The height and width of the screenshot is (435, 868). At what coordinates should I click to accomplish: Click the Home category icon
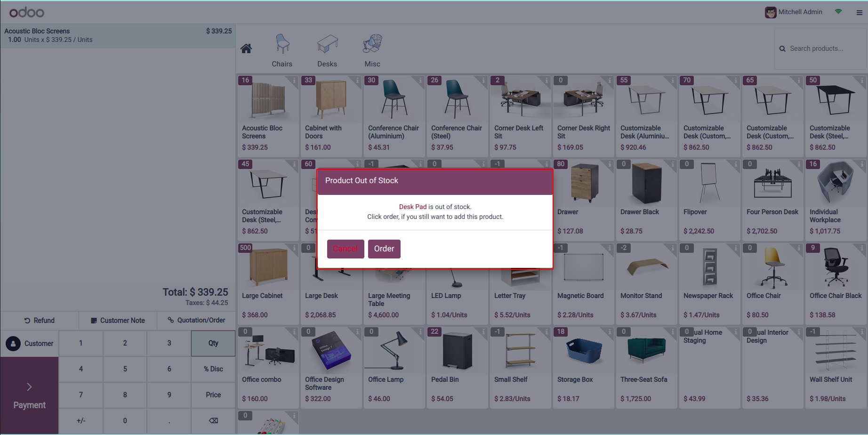pos(246,48)
